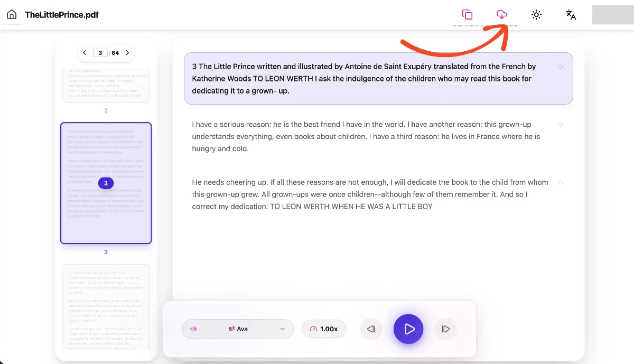The width and height of the screenshot is (634, 364).
Task: Click the pink waveform voice icon
Action: pyautogui.click(x=194, y=329)
